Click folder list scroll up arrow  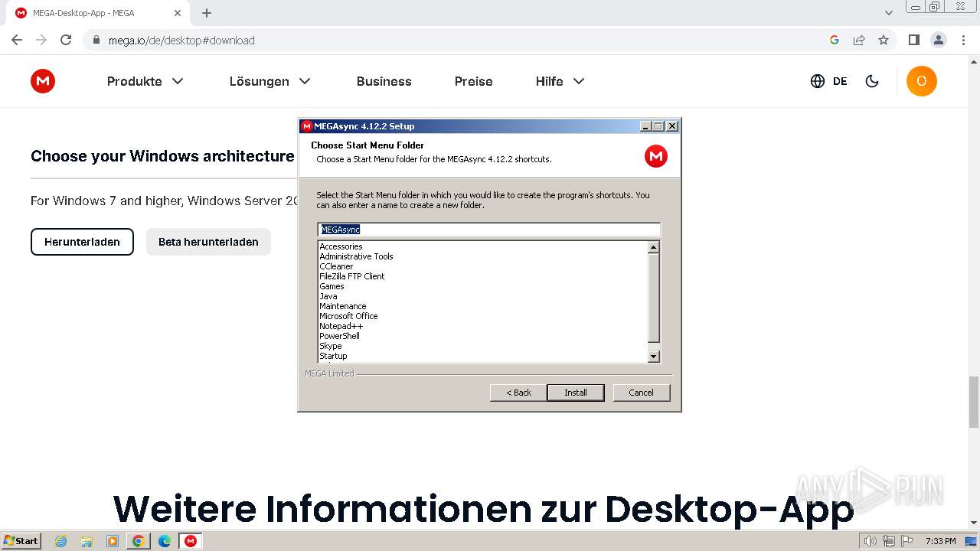coord(653,247)
